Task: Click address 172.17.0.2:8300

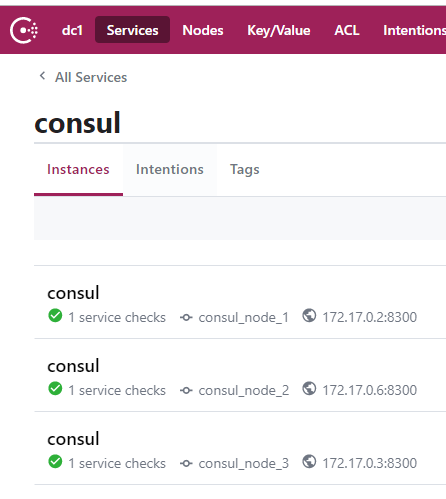Action: click(370, 317)
